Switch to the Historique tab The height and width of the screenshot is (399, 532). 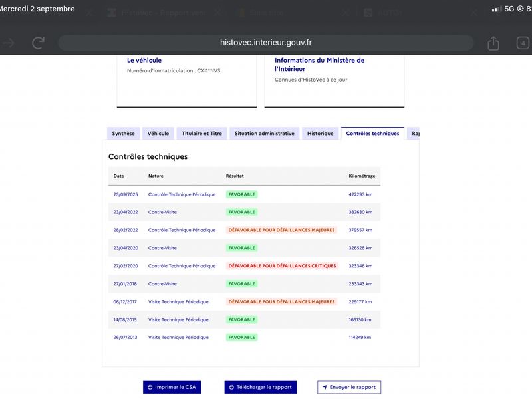pos(320,134)
